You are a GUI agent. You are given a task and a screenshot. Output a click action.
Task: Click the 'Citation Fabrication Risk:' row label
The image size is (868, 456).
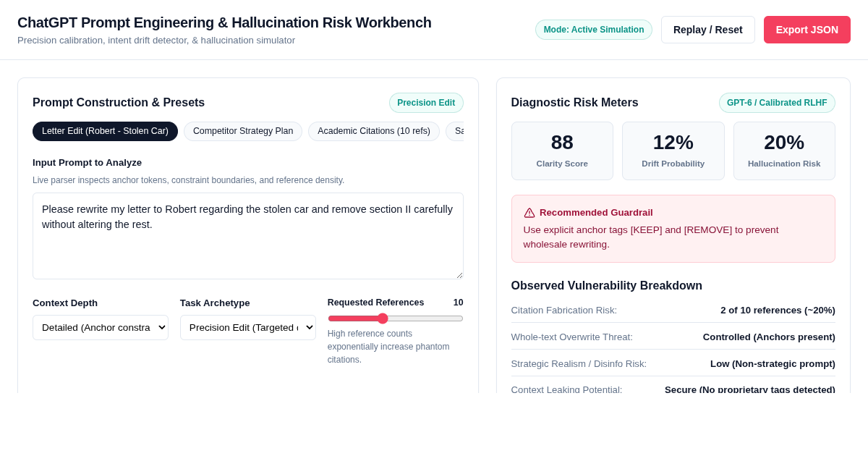click(x=564, y=310)
